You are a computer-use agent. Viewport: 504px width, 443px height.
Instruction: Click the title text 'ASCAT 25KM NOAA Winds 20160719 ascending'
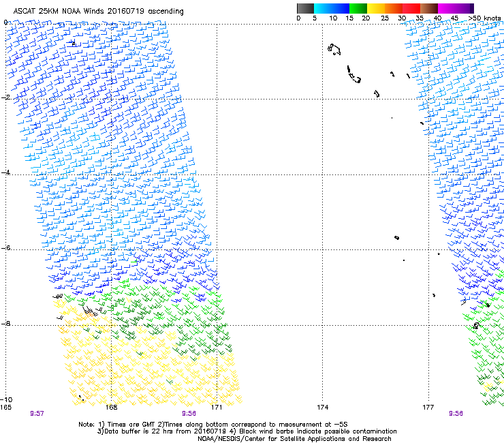(98, 12)
